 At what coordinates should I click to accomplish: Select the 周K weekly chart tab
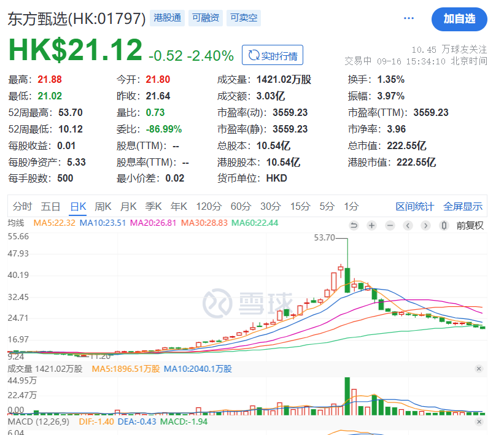[103, 207]
